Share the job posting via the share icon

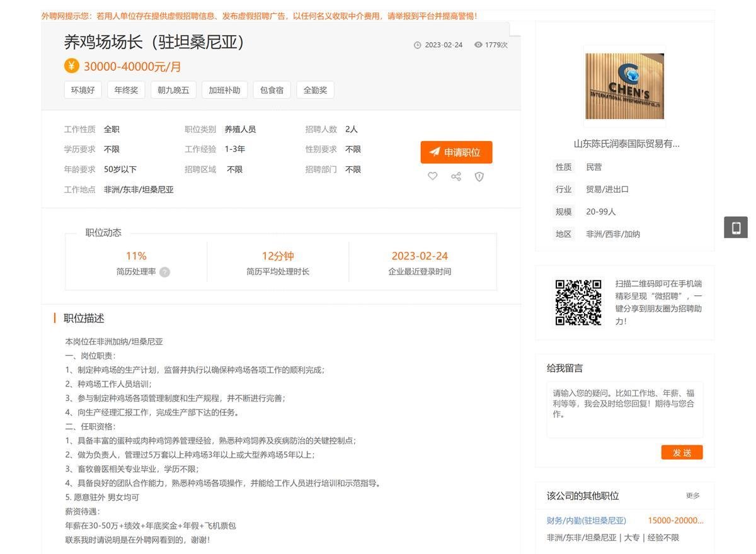[456, 176]
